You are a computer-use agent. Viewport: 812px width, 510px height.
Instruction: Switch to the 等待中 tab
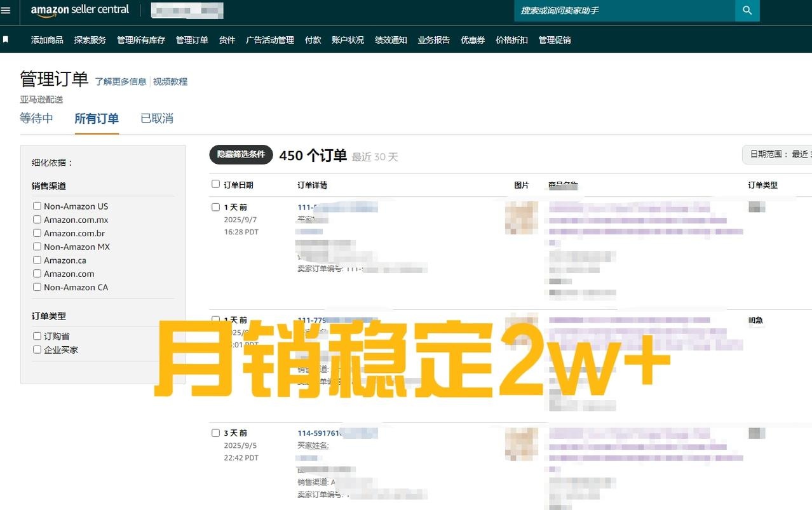click(x=37, y=118)
